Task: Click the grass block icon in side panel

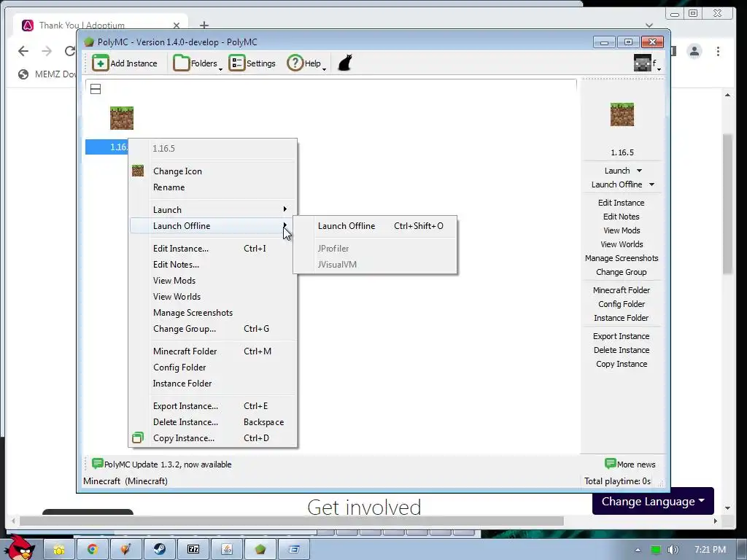Action: click(x=622, y=114)
